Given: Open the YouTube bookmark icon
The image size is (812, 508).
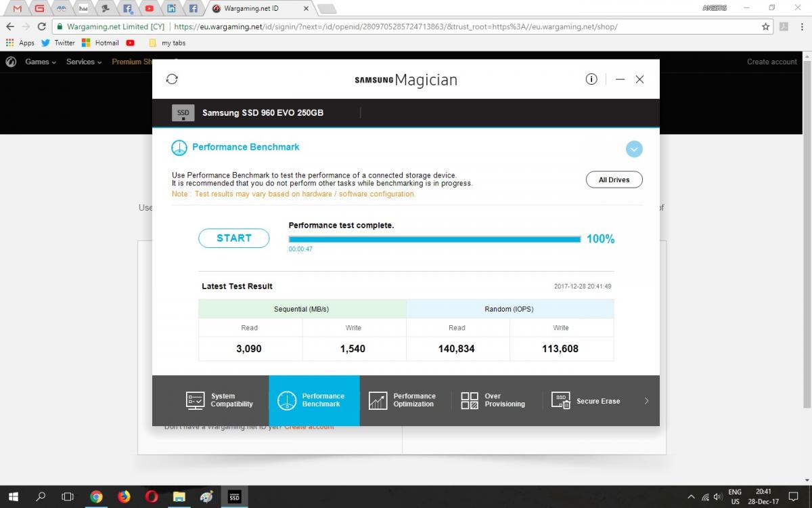Looking at the screenshot, I should point(130,43).
